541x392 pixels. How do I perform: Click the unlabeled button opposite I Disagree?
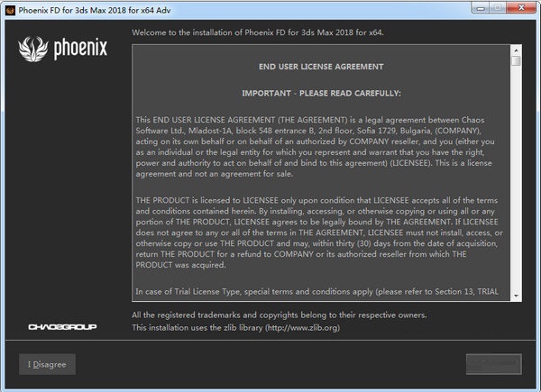click(x=494, y=364)
